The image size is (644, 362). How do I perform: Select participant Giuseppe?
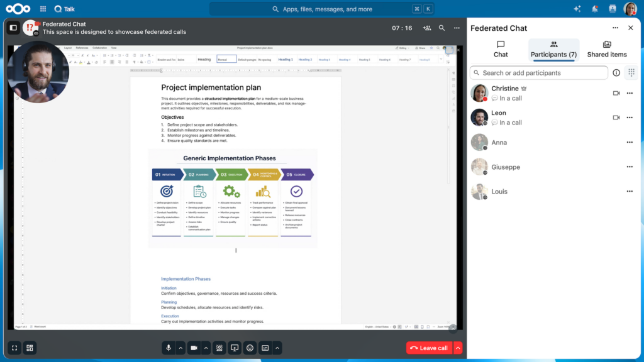pos(553,167)
